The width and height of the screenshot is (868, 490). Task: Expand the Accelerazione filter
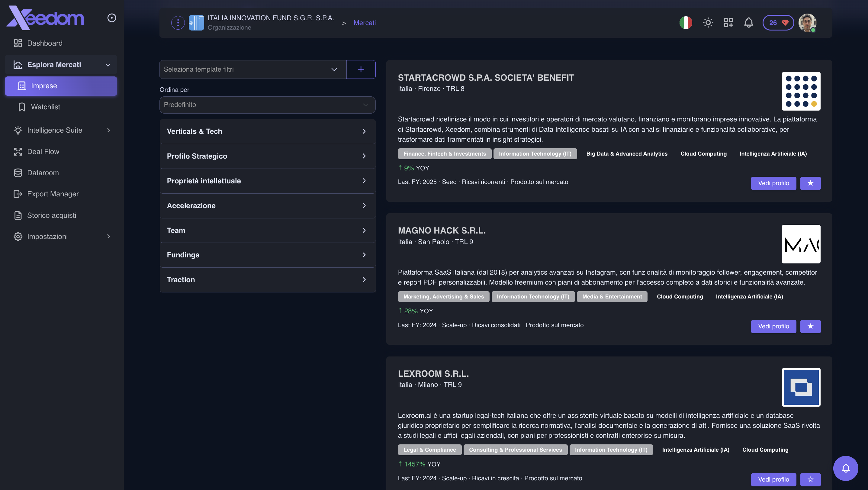(268, 205)
